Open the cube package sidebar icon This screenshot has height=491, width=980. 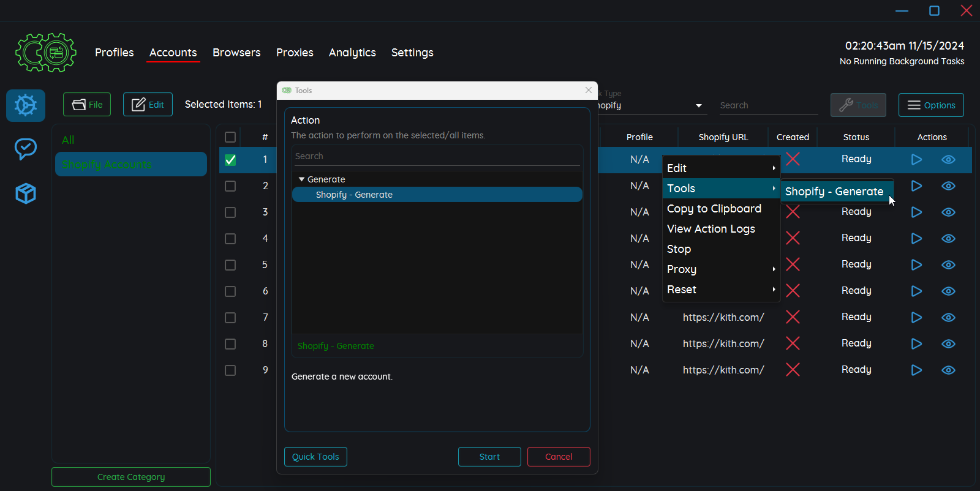(x=26, y=193)
